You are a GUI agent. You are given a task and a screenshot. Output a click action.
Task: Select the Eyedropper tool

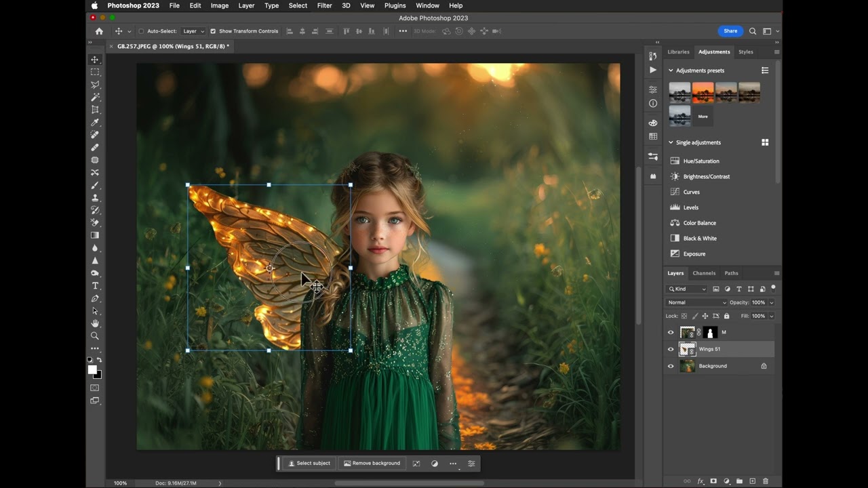click(x=95, y=122)
